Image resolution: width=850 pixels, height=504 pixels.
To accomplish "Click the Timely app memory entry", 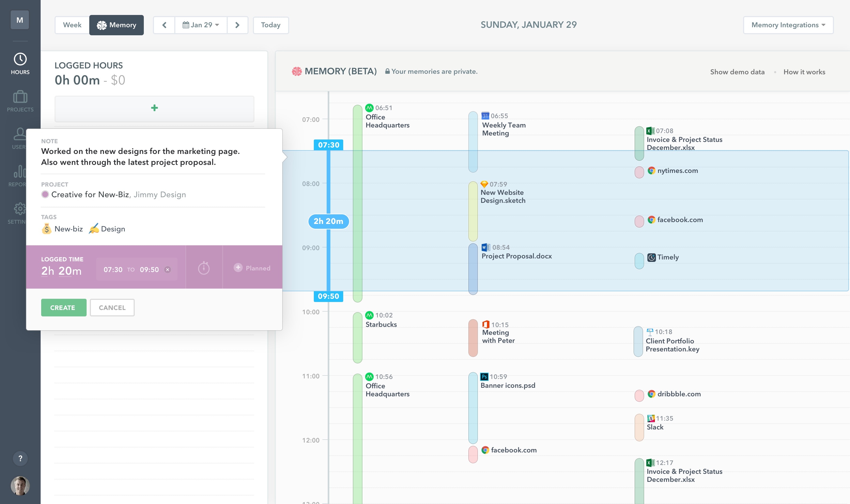I will click(x=667, y=257).
